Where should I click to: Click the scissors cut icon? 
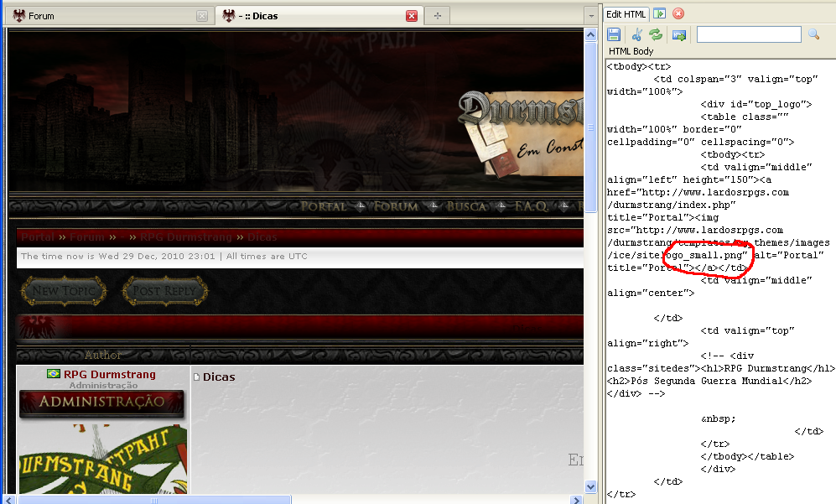click(636, 34)
